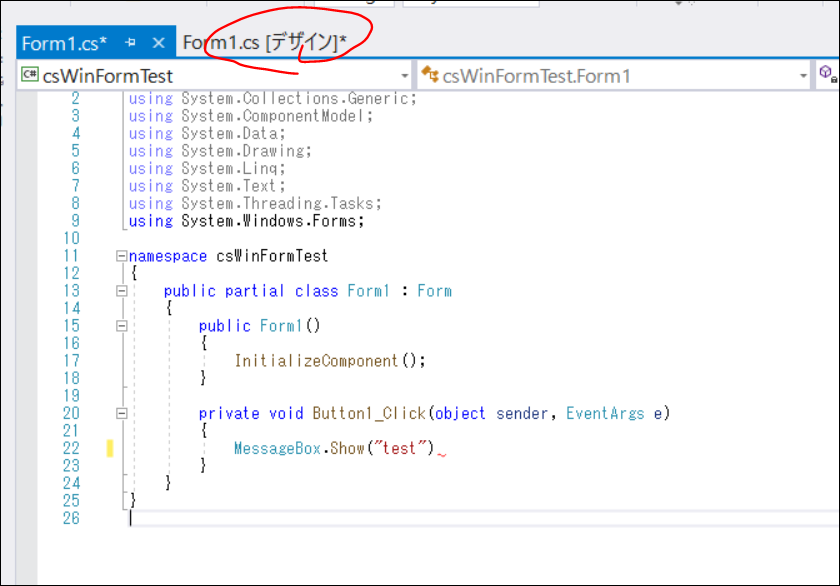Screen dimensions: 840x586
Task: Click 'using System.Collections.Generic;' line
Action: point(272,99)
